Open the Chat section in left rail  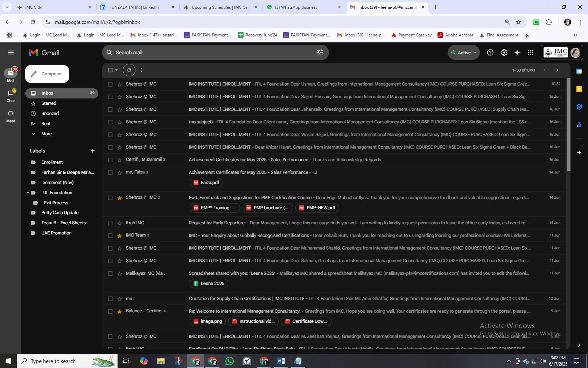click(x=10, y=96)
